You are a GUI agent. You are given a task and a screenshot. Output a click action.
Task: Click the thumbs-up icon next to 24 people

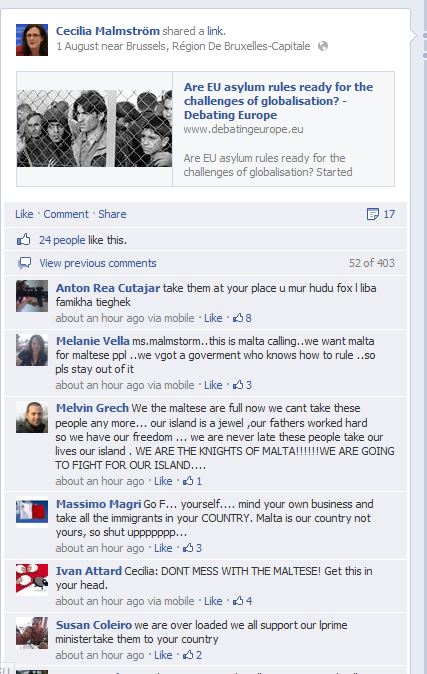click(x=24, y=239)
